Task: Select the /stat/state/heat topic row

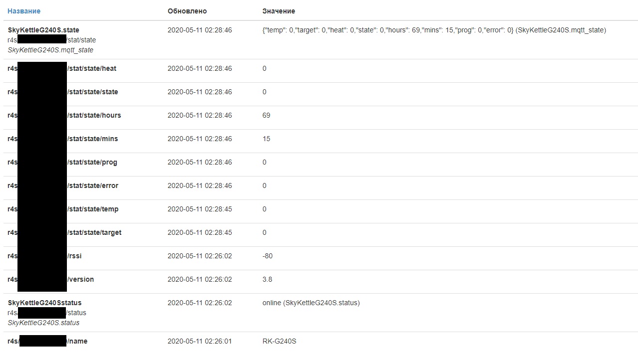Action: [92, 68]
